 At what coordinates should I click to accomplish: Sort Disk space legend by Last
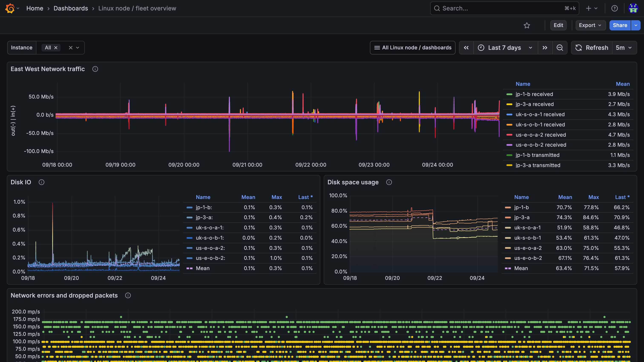[622, 197]
